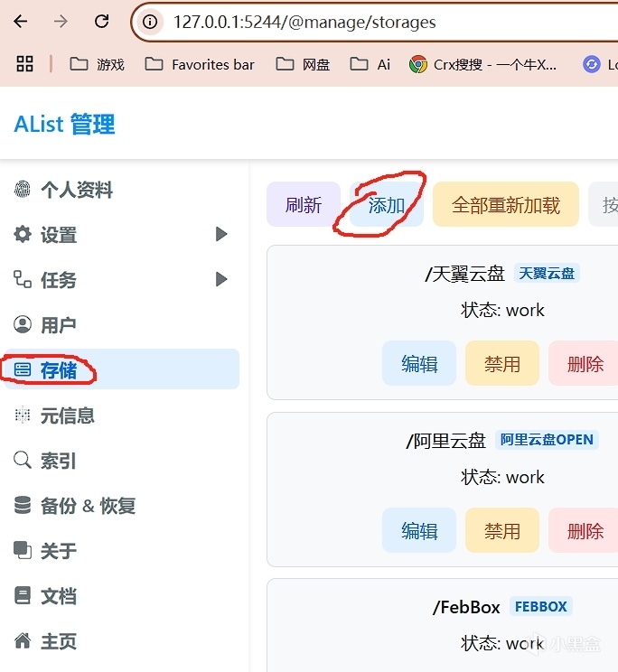Click the 主页 home icon

(x=22, y=641)
